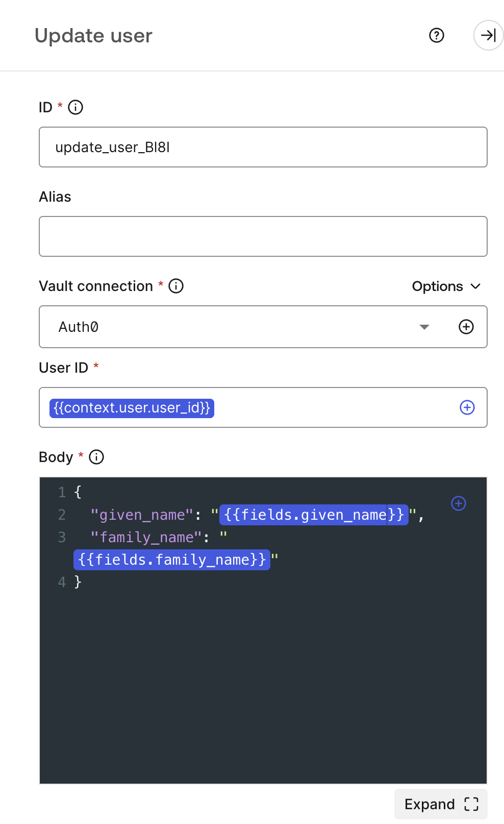Focus the empty Alias input field
This screenshot has width=504, height=824.
263,236
